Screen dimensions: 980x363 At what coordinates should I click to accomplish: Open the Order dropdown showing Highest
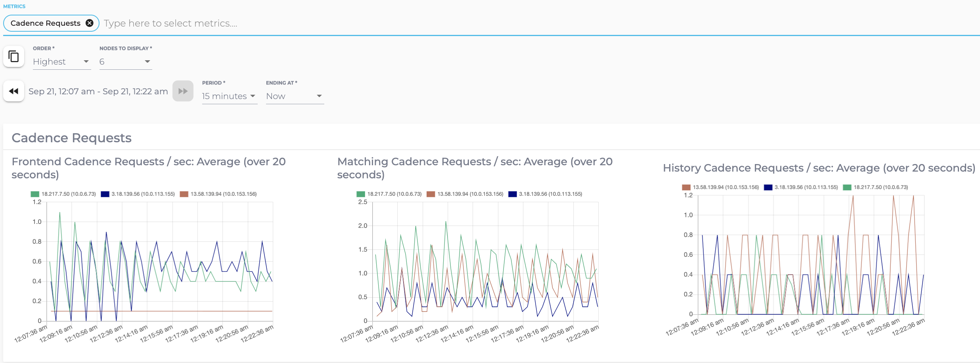click(61, 62)
